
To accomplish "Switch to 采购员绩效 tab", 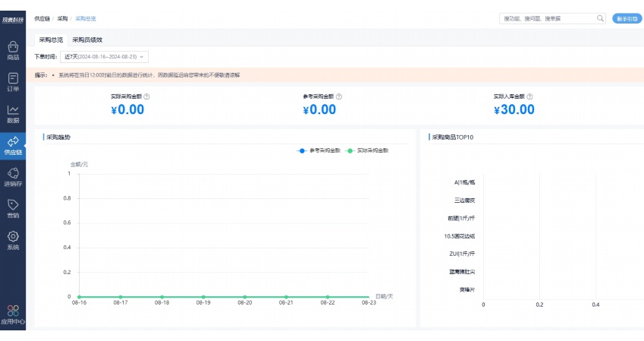I will tap(87, 39).
